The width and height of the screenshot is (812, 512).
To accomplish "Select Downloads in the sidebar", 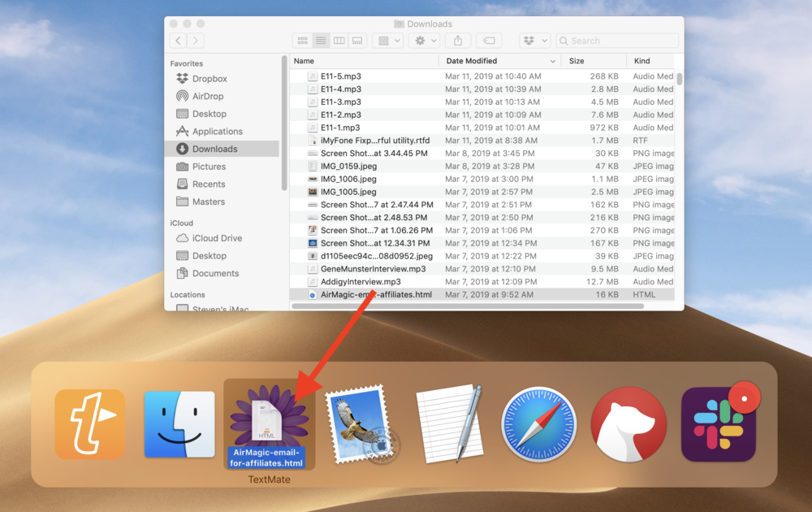I will 222,149.
